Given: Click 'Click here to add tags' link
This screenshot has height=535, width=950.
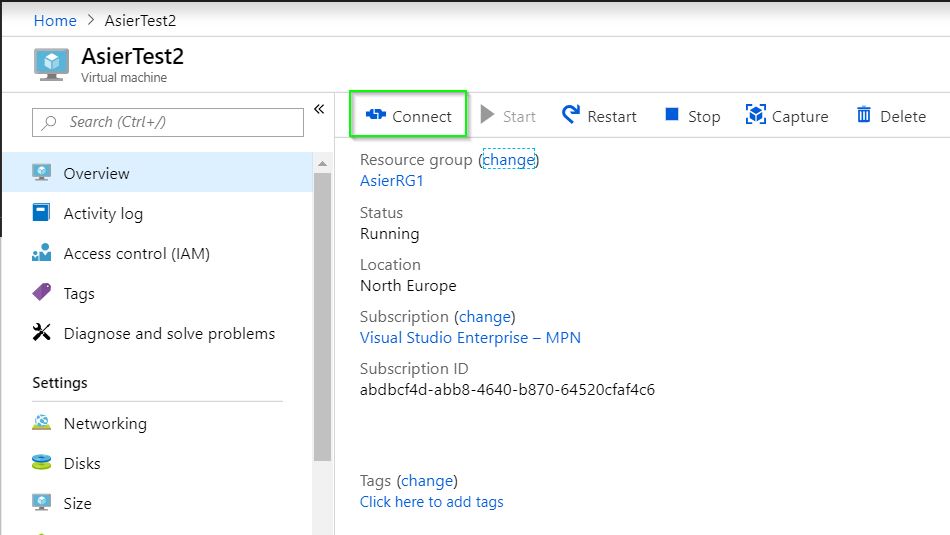Looking at the screenshot, I should (431, 502).
